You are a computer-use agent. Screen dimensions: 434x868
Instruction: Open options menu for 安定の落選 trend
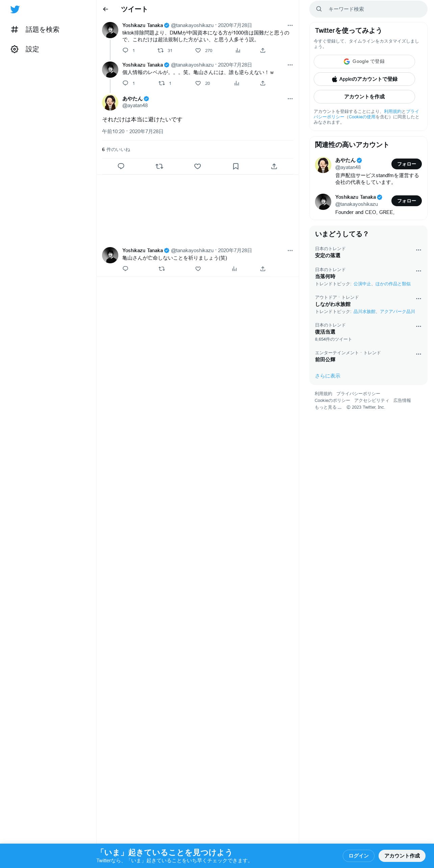pos(418,250)
